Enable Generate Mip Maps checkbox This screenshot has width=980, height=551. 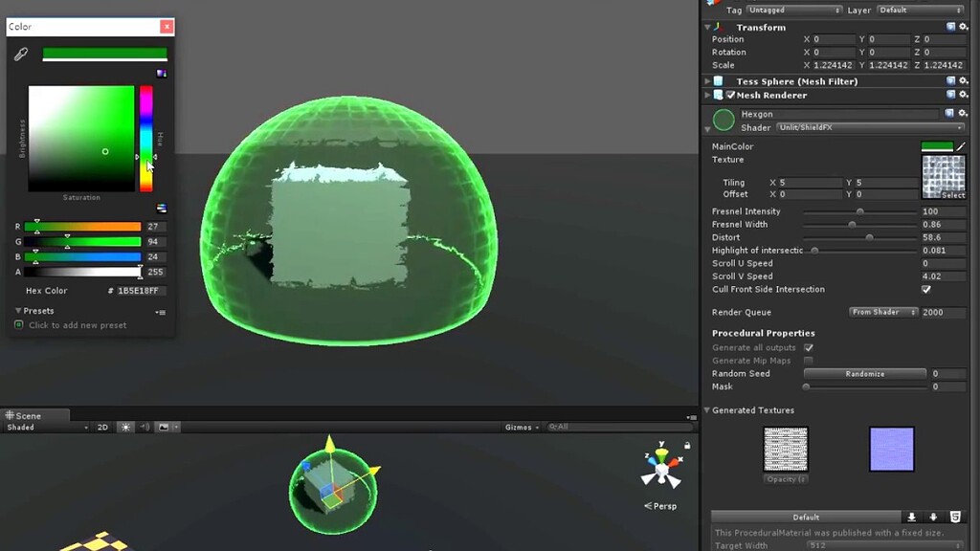click(x=807, y=361)
